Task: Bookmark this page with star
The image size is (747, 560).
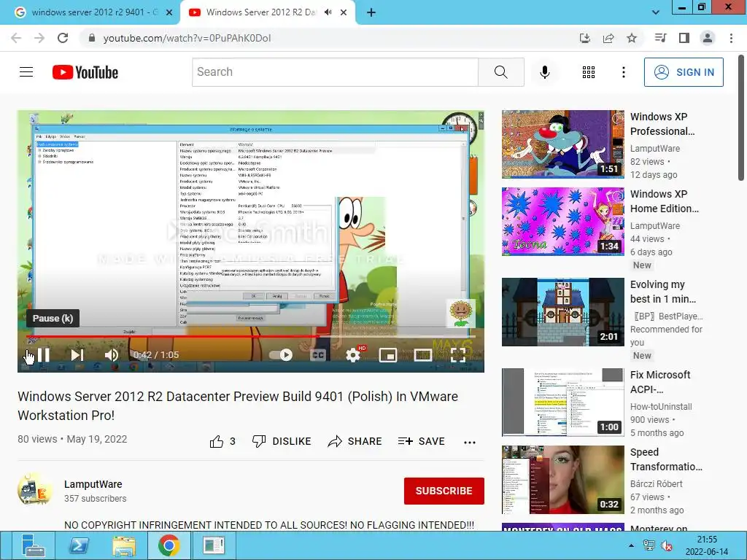Action: [x=632, y=38]
